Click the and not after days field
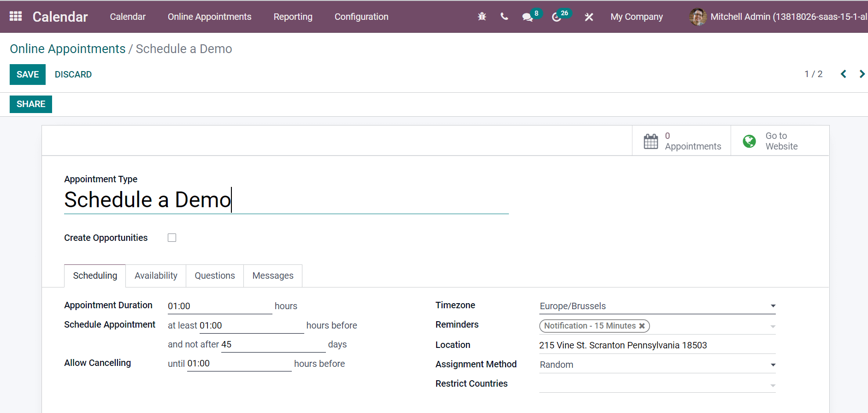 (273, 344)
